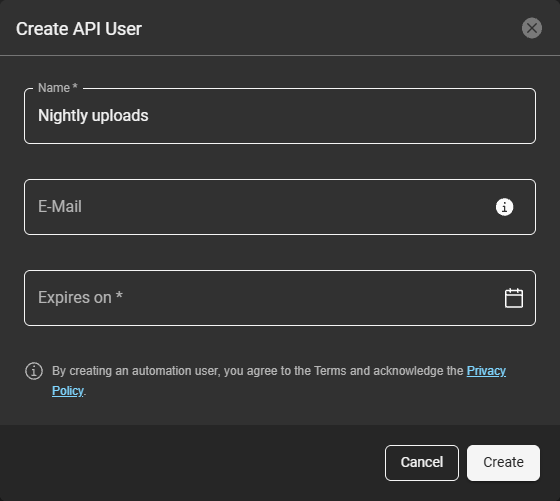Click the Create button
This screenshot has height=501, width=560.
click(503, 462)
